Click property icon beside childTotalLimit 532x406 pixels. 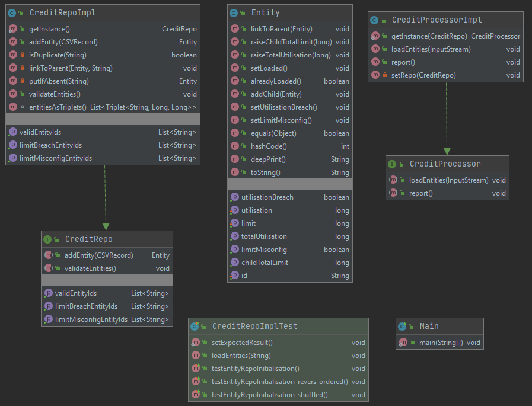coord(234,262)
